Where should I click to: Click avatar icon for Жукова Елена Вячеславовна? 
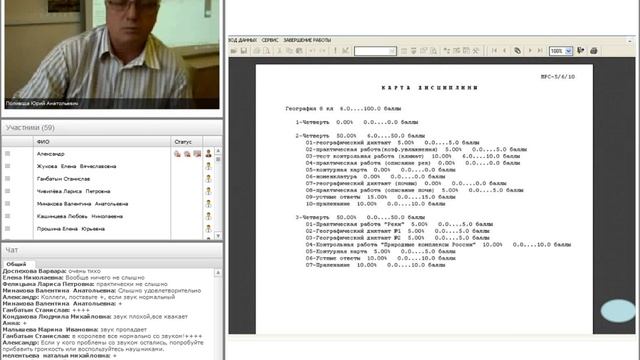click(209, 166)
